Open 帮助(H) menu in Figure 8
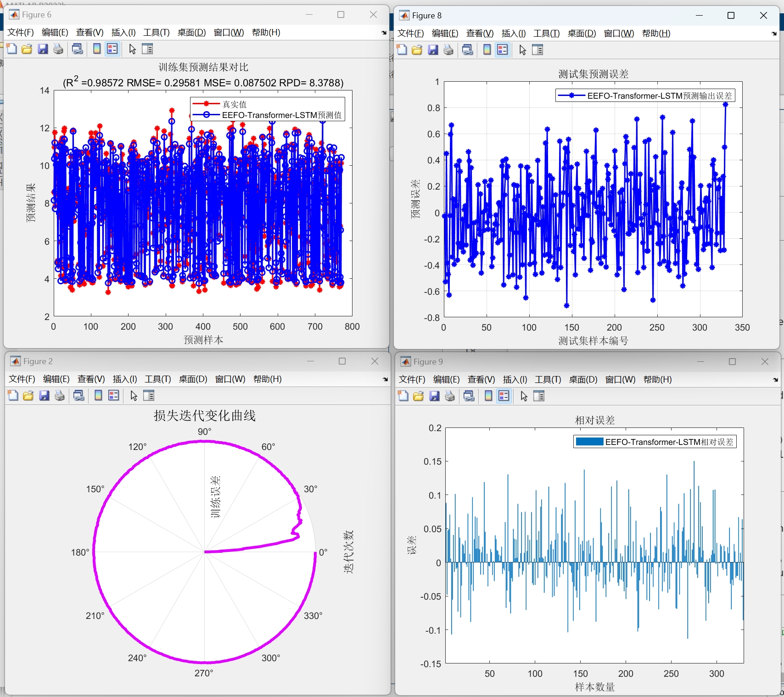 (x=656, y=34)
